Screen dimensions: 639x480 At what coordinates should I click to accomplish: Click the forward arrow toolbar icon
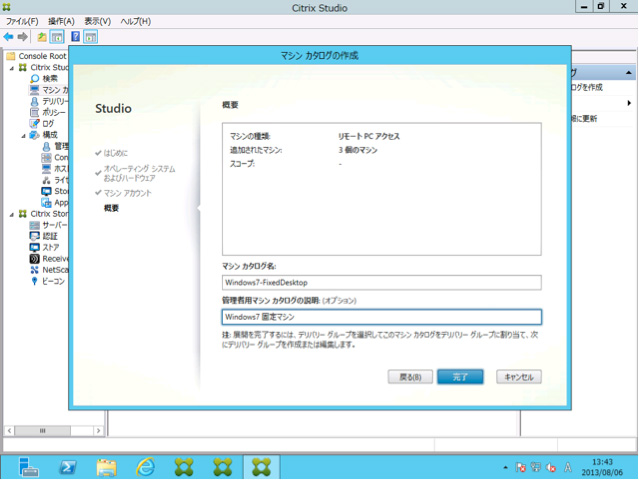point(23,37)
